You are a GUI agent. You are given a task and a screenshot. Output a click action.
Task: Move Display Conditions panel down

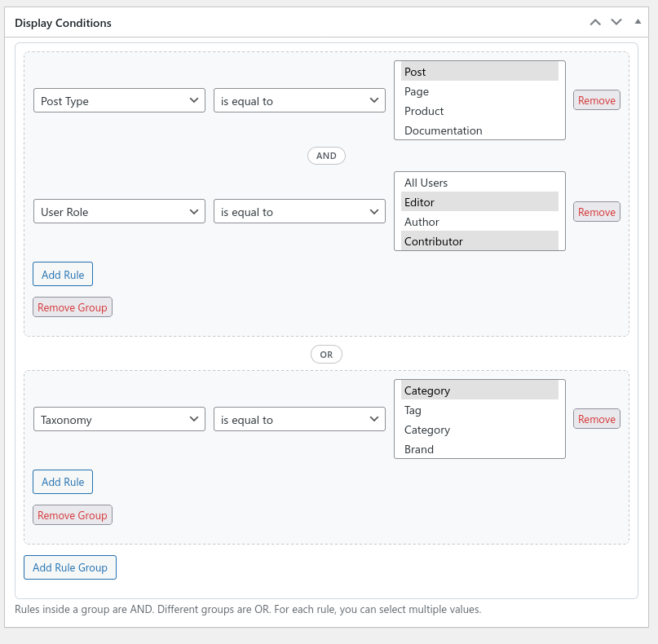616,22
